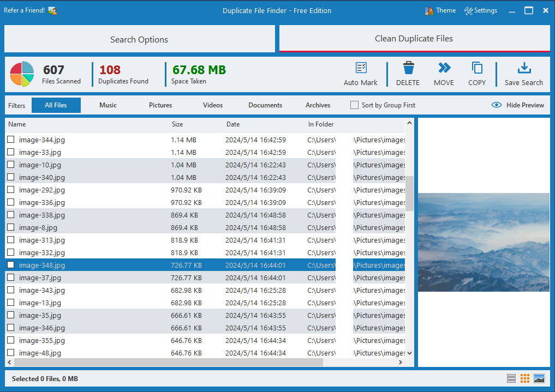Click the MOVE arrows icon
The width and height of the screenshot is (555, 392).
(444, 68)
